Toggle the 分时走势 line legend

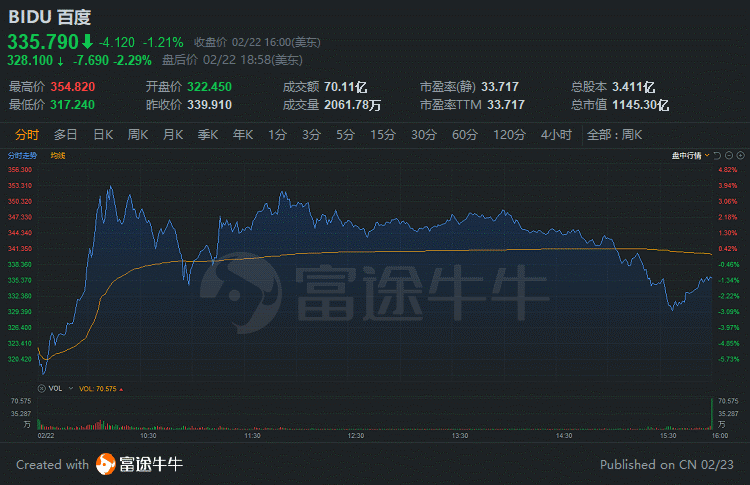tap(22, 156)
